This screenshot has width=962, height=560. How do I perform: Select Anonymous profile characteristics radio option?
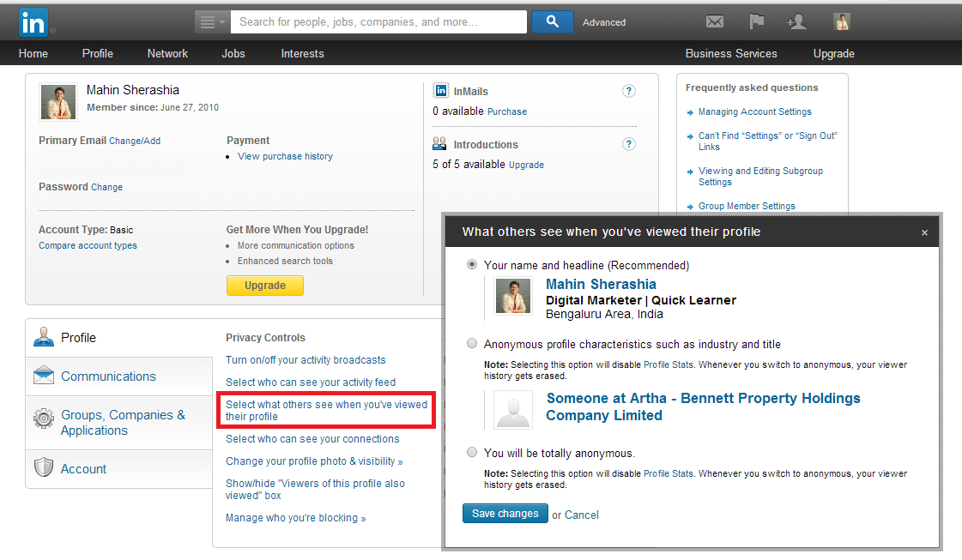pyautogui.click(x=472, y=344)
